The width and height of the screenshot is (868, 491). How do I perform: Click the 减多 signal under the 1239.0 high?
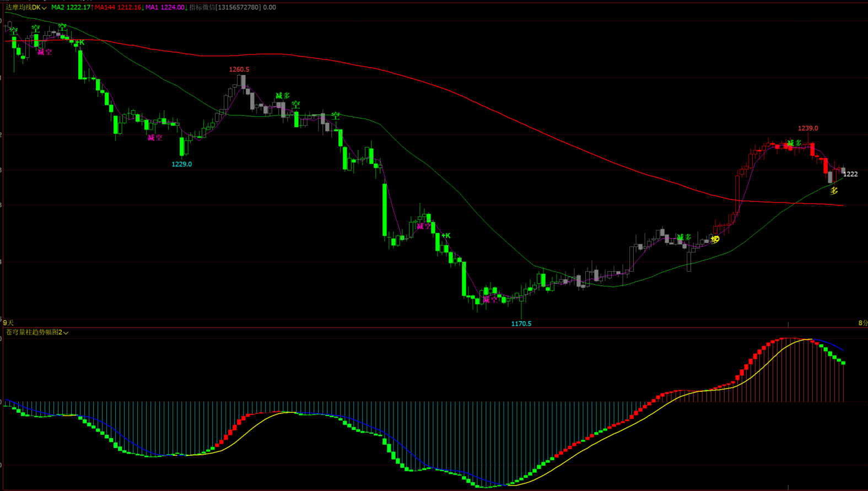[794, 143]
